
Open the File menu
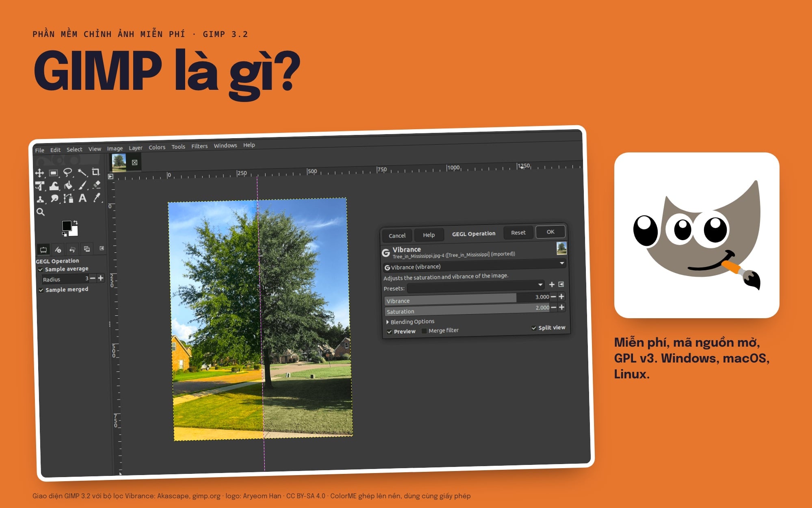click(x=39, y=150)
